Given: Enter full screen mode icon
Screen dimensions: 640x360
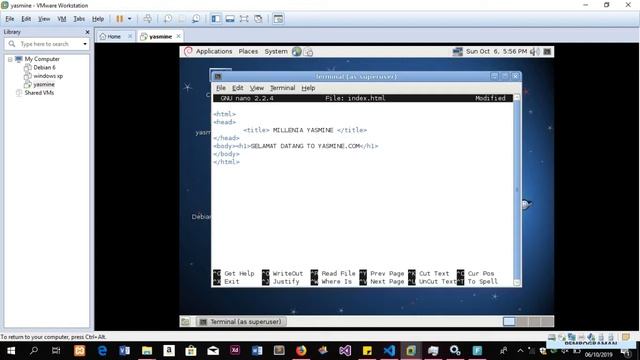Looking at the screenshot, I should pyautogui.click(x=244, y=19).
